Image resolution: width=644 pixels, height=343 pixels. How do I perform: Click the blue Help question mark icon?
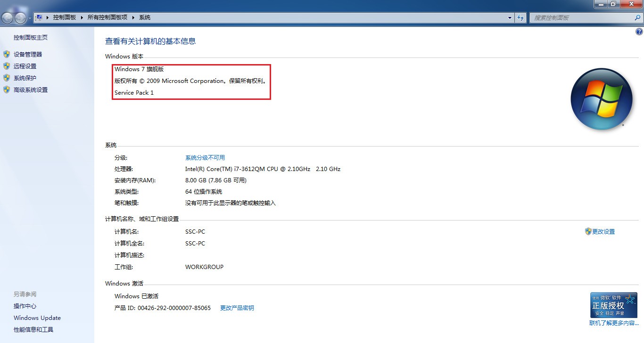[x=639, y=31]
